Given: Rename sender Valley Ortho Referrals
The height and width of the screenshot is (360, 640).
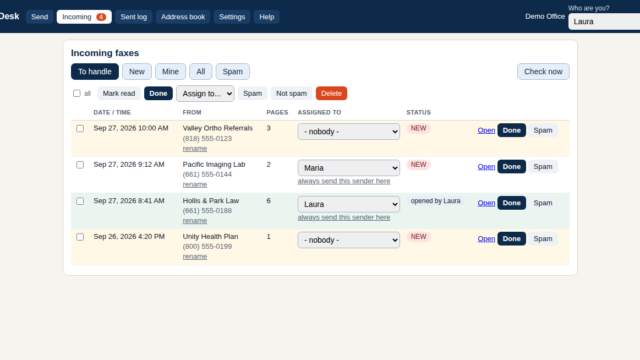Looking at the screenshot, I should [x=195, y=149].
